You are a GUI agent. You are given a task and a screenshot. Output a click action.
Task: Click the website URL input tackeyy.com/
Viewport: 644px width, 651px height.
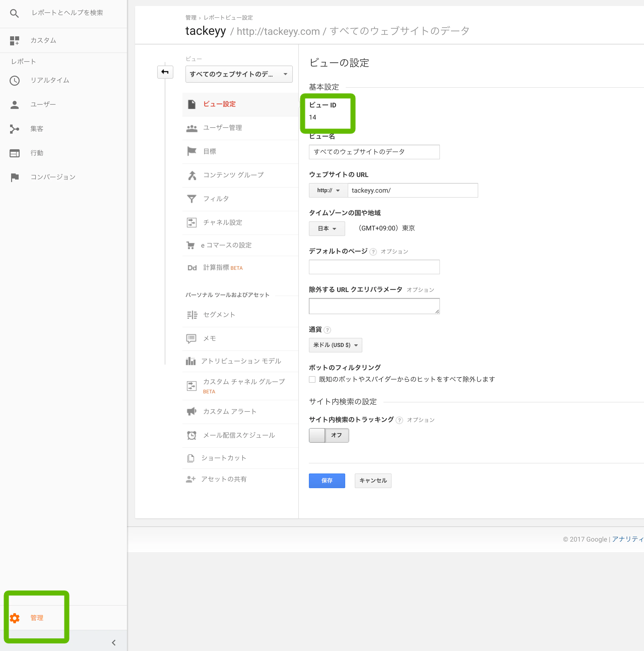click(413, 190)
